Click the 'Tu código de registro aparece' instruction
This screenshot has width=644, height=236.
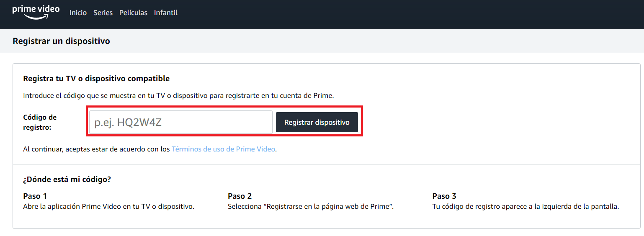[526, 206]
